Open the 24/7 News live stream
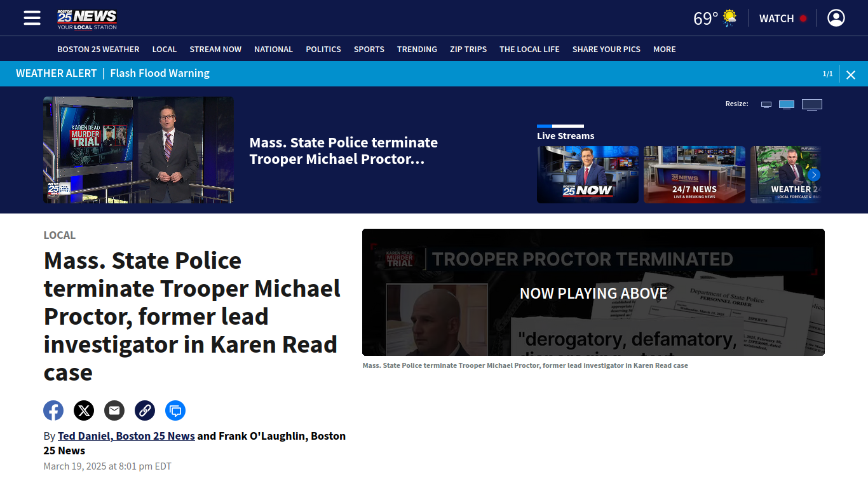The image size is (868, 488). [x=695, y=175]
